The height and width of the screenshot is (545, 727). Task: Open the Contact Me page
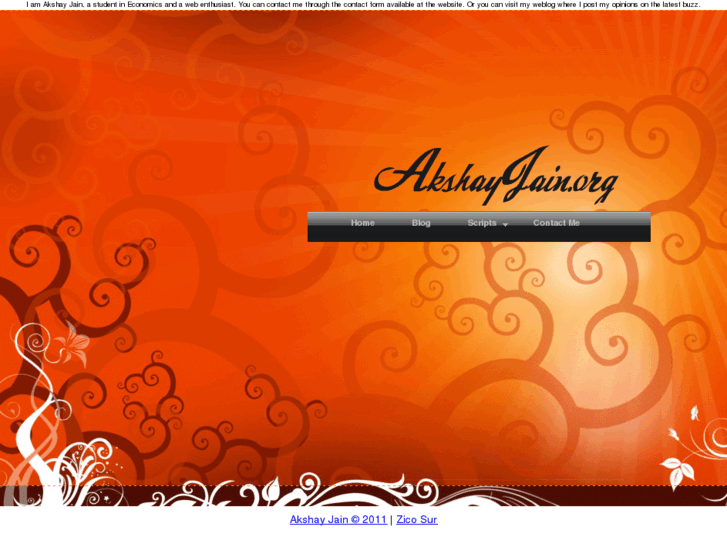(x=556, y=223)
